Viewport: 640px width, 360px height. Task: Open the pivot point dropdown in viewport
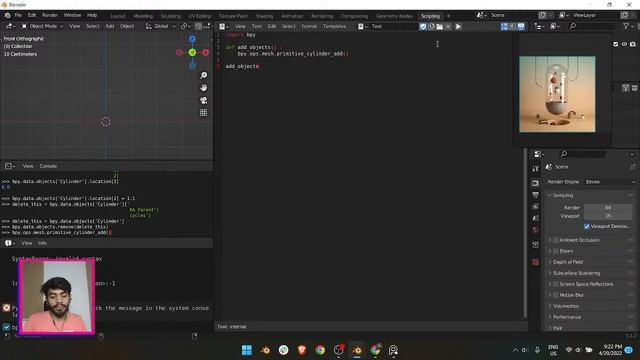(185, 26)
